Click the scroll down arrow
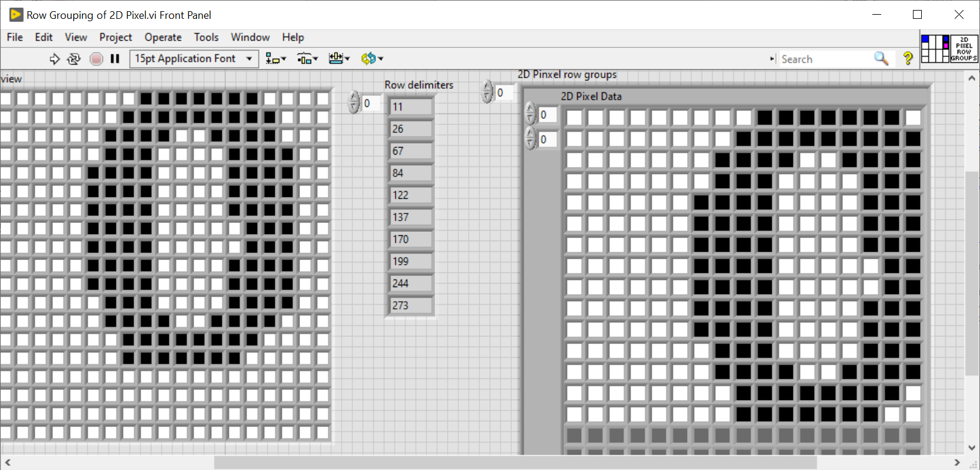 click(972, 448)
